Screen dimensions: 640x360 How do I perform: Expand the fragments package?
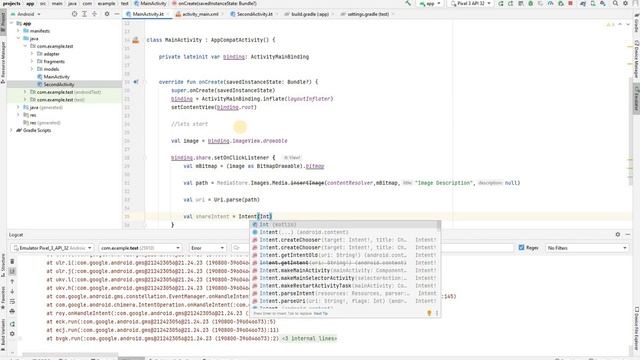[x=32, y=61]
